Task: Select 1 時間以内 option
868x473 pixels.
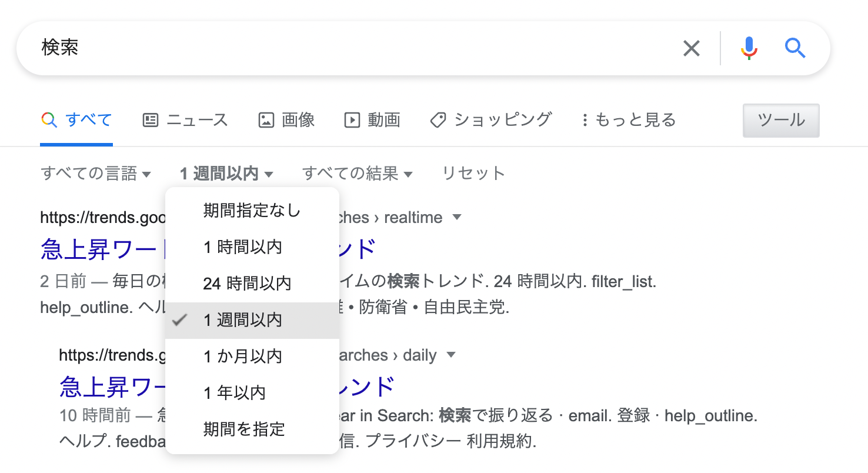Action: pyautogui.click(x=252, y=247)
